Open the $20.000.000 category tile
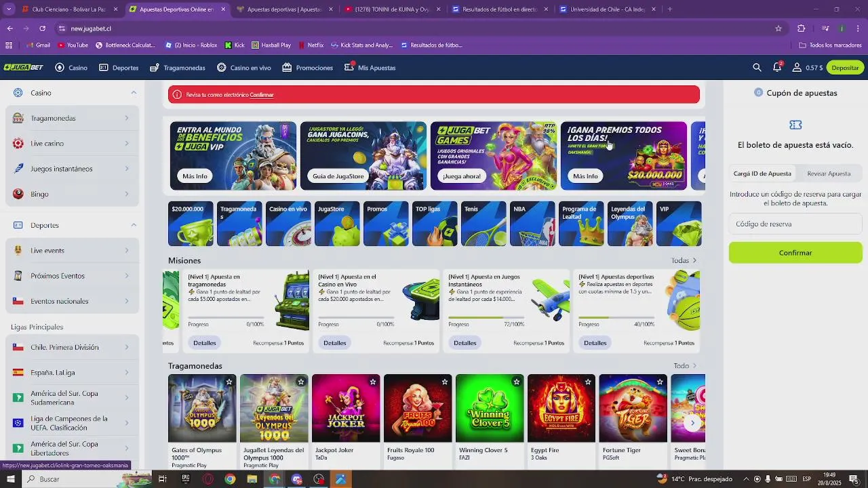Viewport: 868px width, 488px height. 191,224
